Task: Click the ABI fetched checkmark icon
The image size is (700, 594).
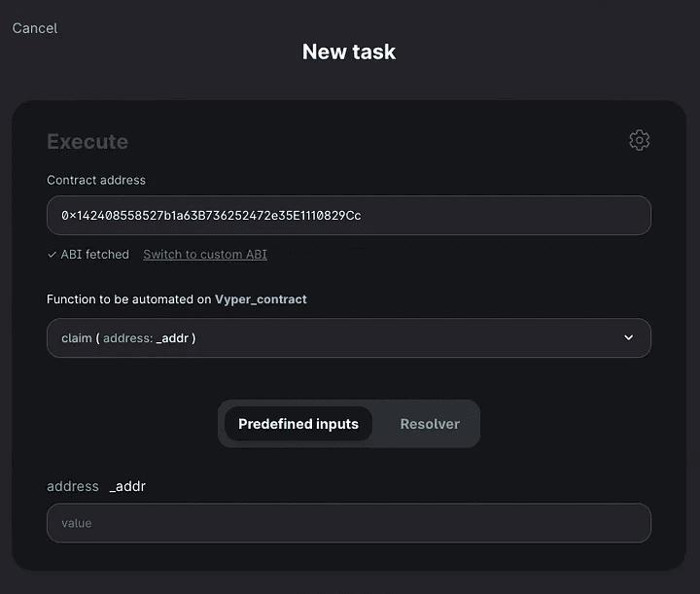Action: pyautogui.click(x=52, y=255)
